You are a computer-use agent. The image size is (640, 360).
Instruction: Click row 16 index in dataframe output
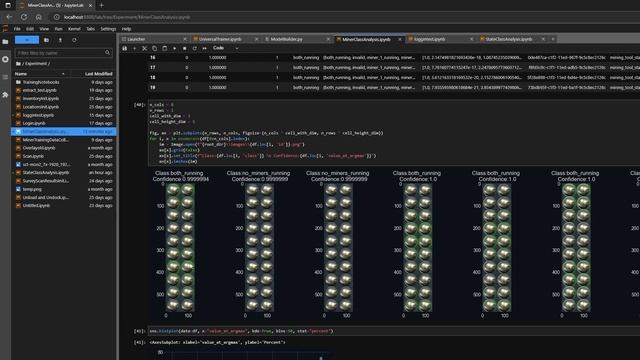click(x=153, y=58)
